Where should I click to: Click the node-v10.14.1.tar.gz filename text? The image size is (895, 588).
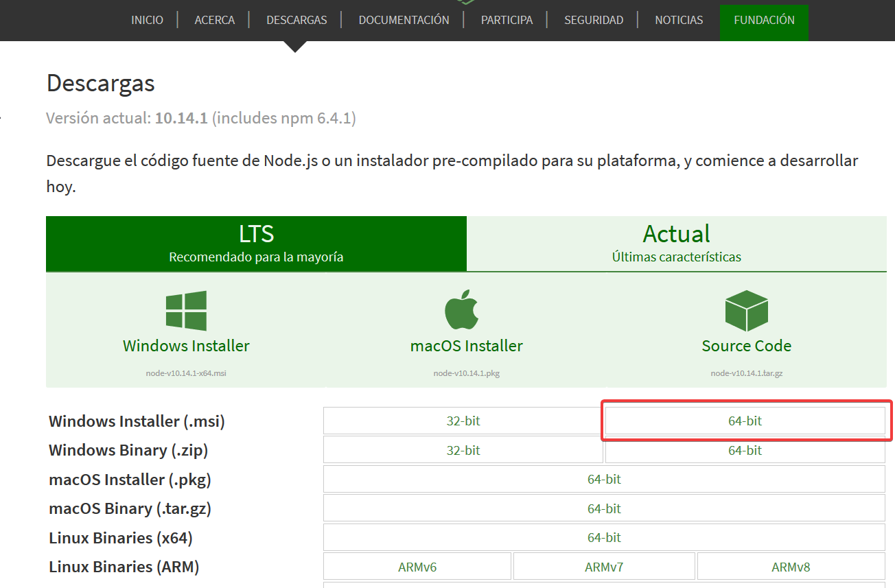coord(747,373)
